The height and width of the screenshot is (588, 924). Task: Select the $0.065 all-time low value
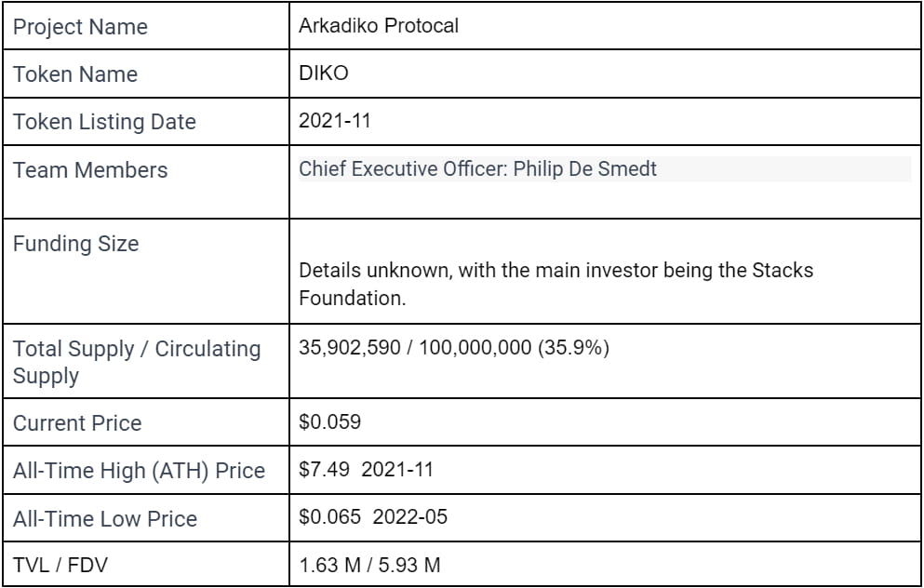click(x=329, y=516)
